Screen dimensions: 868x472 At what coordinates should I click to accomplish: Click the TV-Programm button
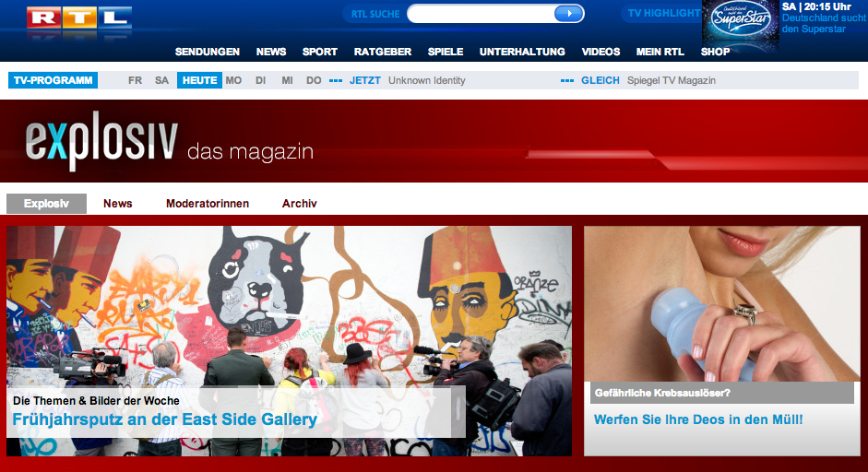[x=54, y=80]
